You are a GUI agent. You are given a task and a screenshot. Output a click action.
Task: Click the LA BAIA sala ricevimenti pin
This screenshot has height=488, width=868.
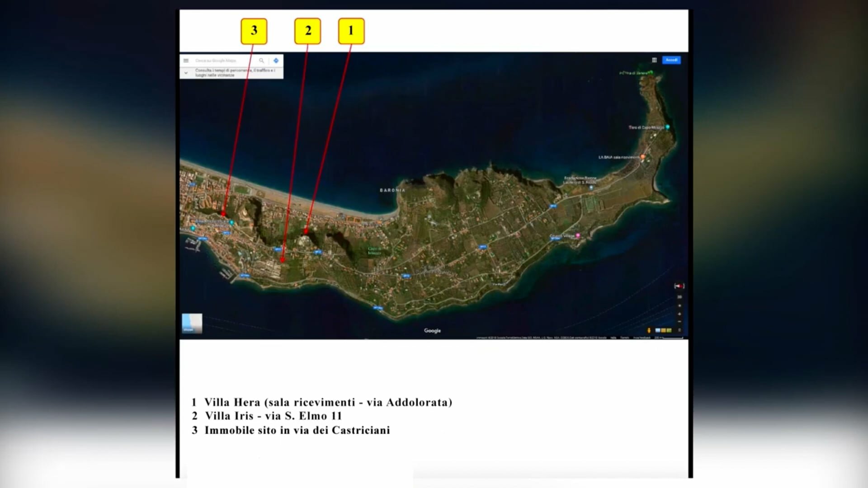pos(642,157)
